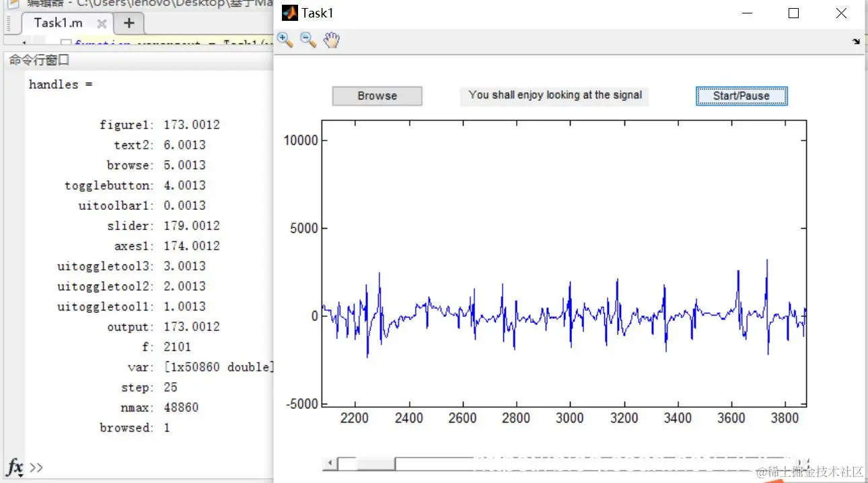Select the Zoom Out tool in Task1 toolbar
868x483 pixels.
[x=308, y=40]
